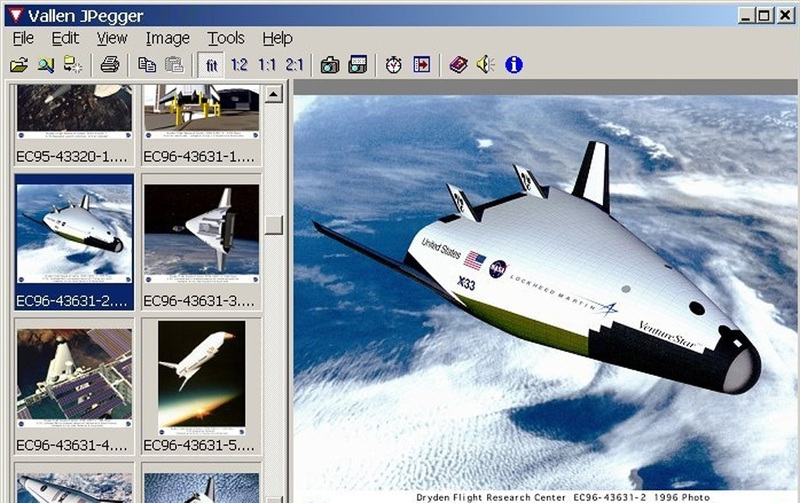Set zoom to 2:1
Viewport: 800px width, 503px height.
[294, 65]
